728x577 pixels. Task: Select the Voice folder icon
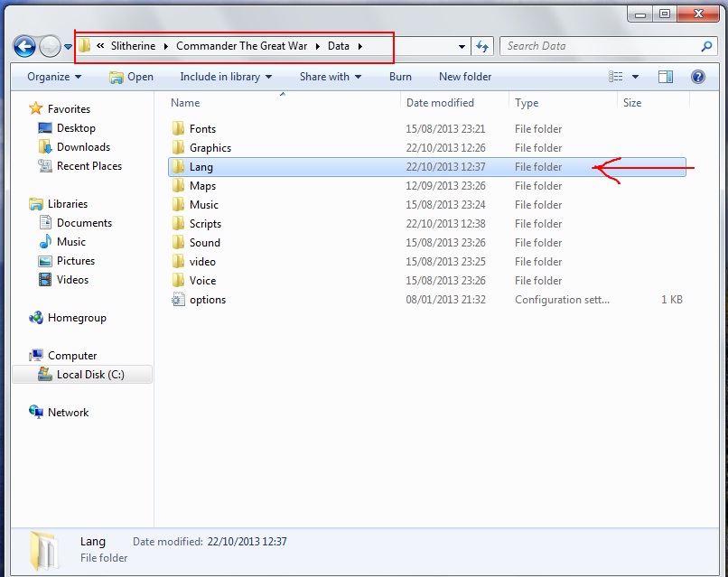[178, 281]
